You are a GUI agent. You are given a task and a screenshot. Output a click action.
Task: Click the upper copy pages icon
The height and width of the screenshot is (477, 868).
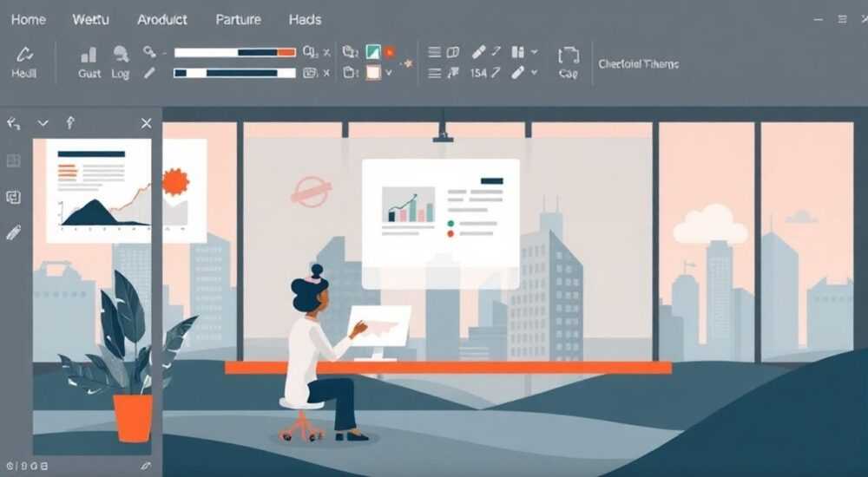(350, 52)
